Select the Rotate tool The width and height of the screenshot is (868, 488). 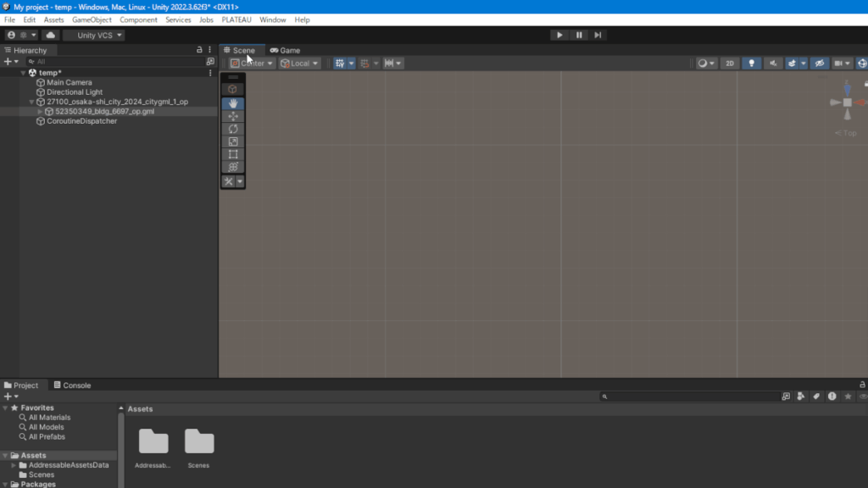pos(232,129)
